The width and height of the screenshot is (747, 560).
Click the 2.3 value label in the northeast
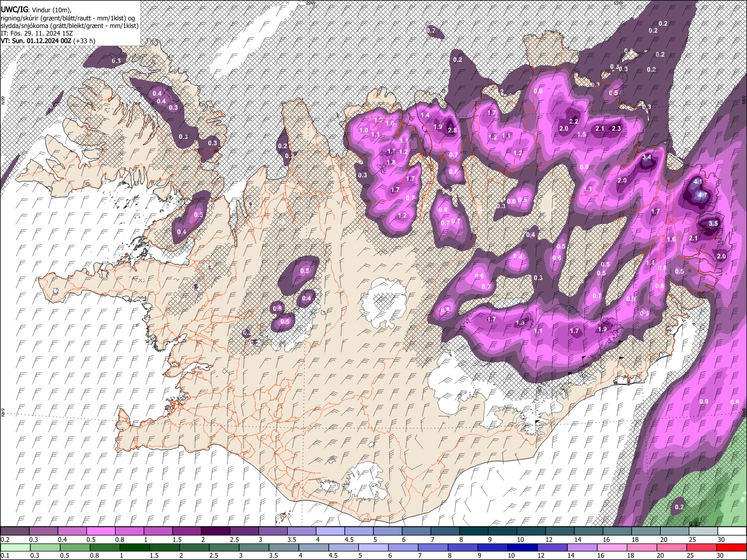pos(616,128)
